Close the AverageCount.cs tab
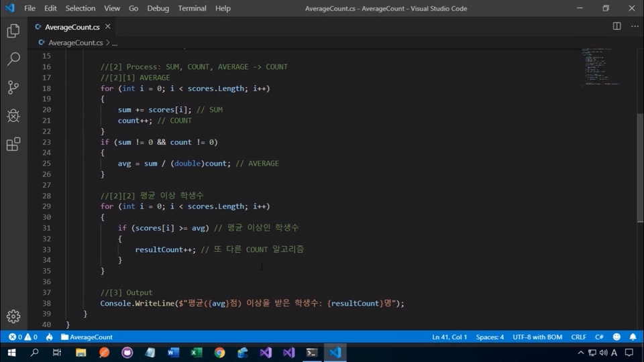644x362 pixels. click(107, 26)
